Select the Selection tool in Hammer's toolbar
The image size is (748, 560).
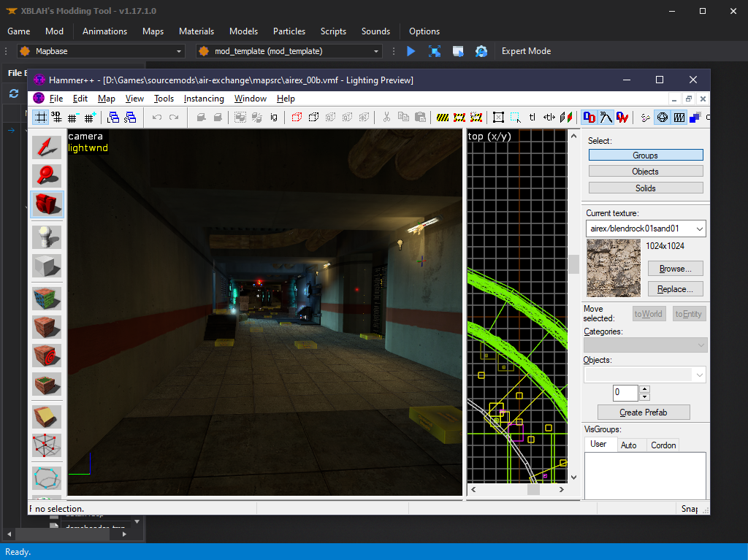point(47,146)
